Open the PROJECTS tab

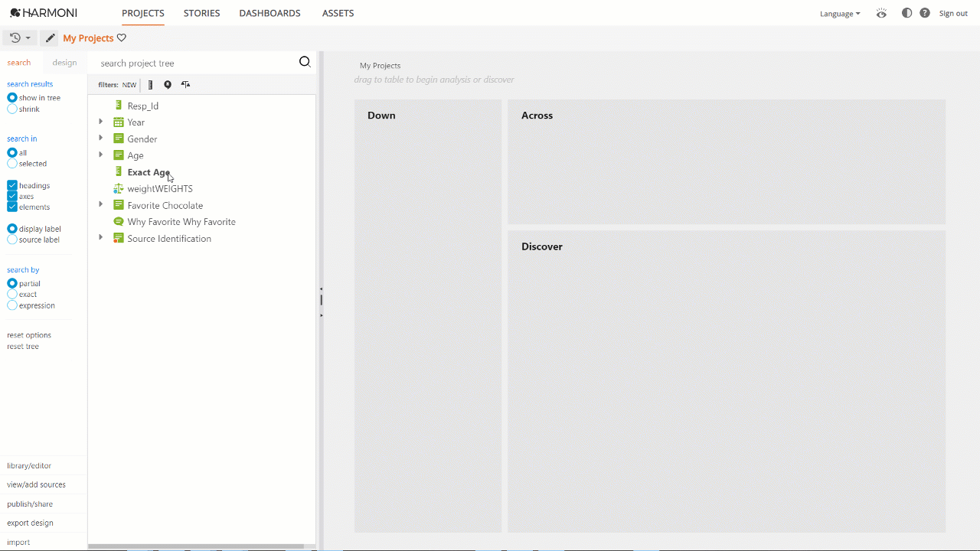point(143,13)
